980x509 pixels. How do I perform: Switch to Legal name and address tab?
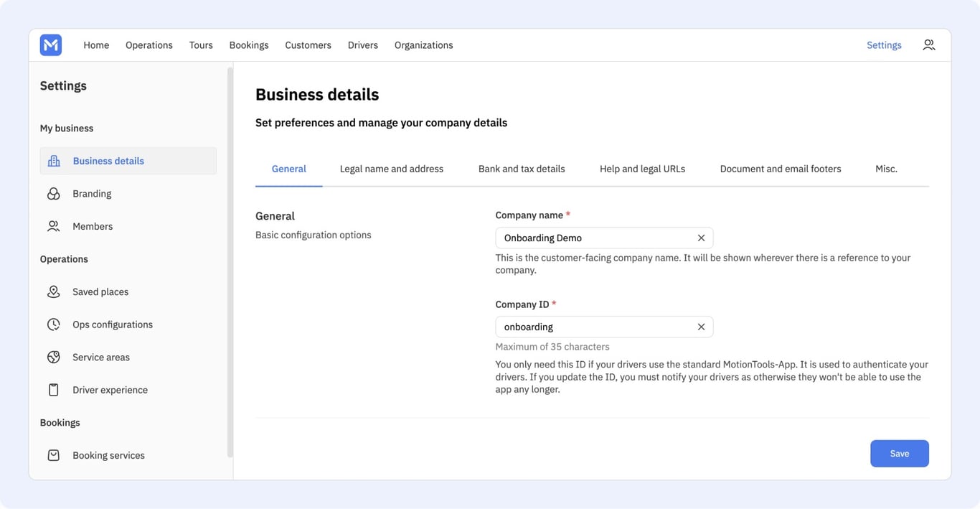click(392, 169)
